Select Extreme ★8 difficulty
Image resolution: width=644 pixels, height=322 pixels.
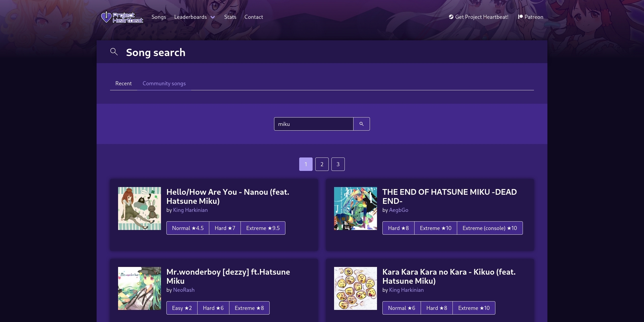point(249,308)
